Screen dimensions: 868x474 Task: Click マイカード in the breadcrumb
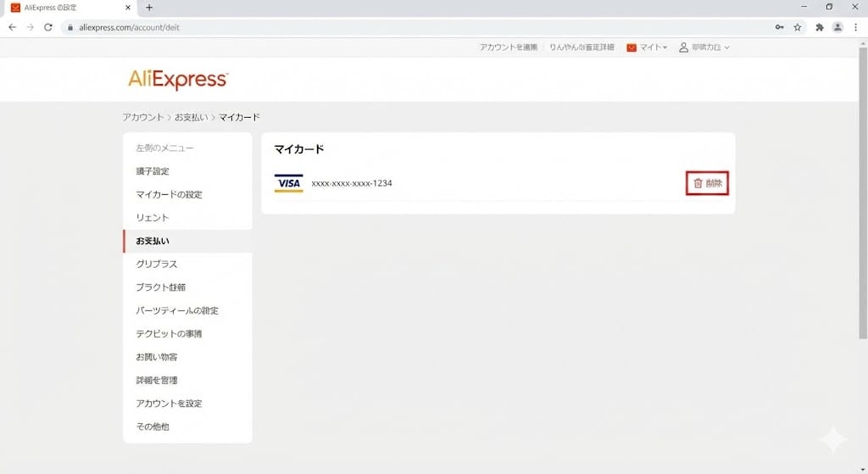(239, 117)
